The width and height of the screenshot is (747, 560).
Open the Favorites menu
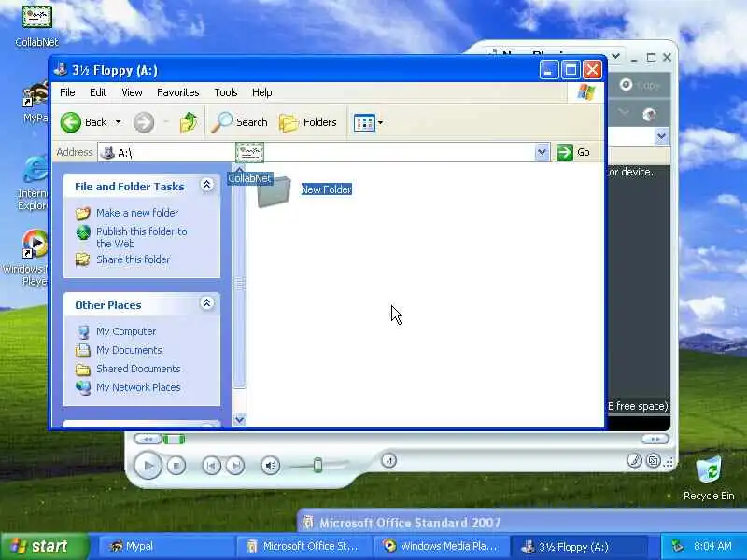pos(178,92)
